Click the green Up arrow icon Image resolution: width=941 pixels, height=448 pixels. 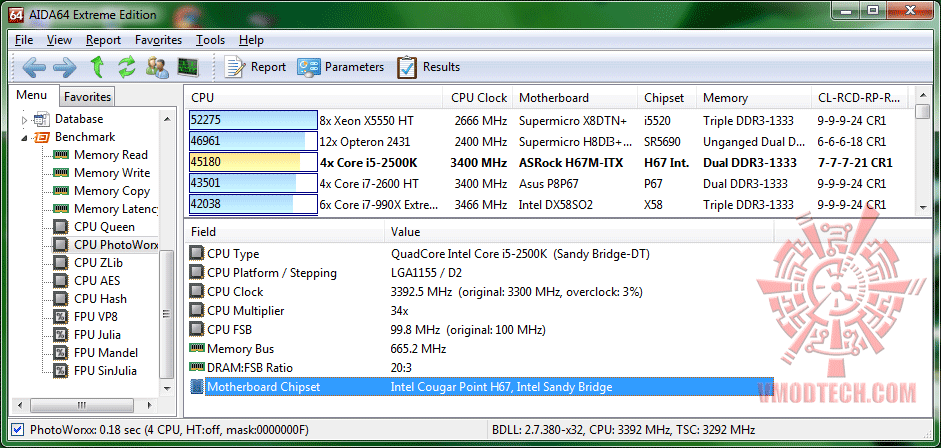(97, 67)
